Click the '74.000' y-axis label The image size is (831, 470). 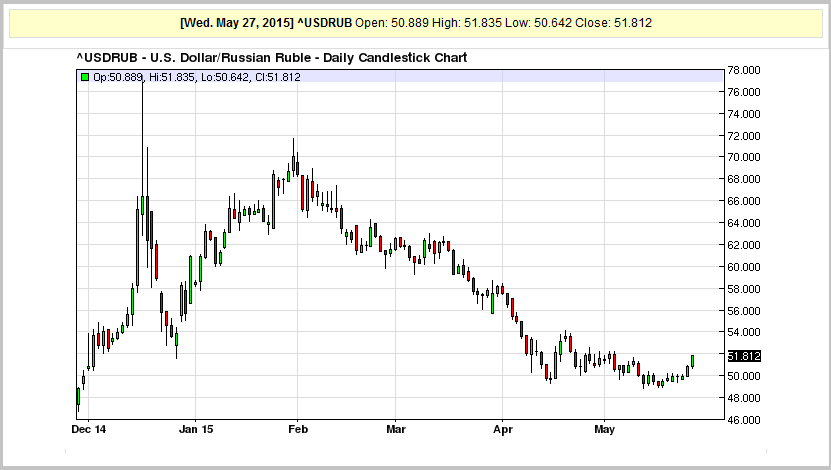click(744, 114)
